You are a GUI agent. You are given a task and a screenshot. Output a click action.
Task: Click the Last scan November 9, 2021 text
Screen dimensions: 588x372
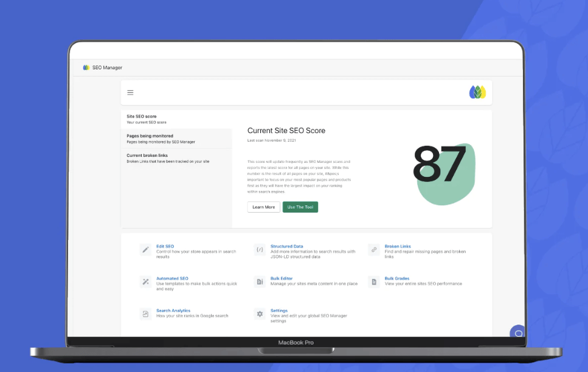point(271,140)
